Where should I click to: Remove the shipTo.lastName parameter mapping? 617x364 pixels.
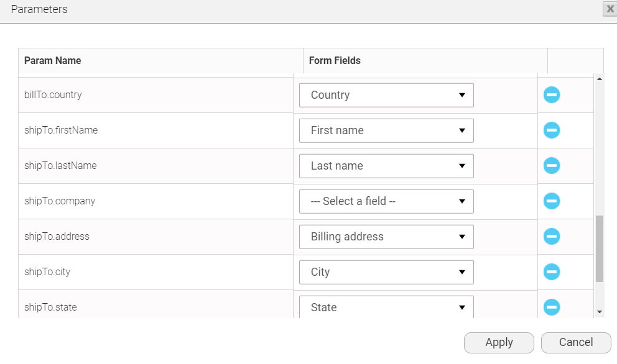pos(551,166)
